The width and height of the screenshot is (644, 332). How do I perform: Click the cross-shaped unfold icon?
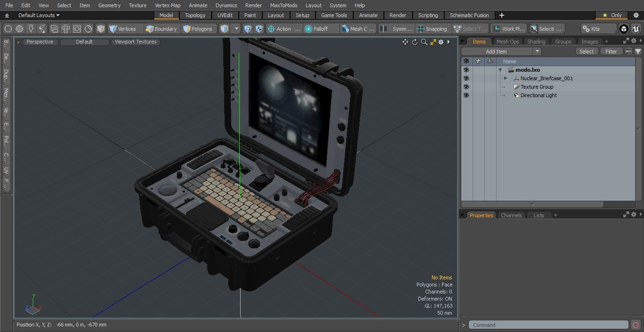65,29
